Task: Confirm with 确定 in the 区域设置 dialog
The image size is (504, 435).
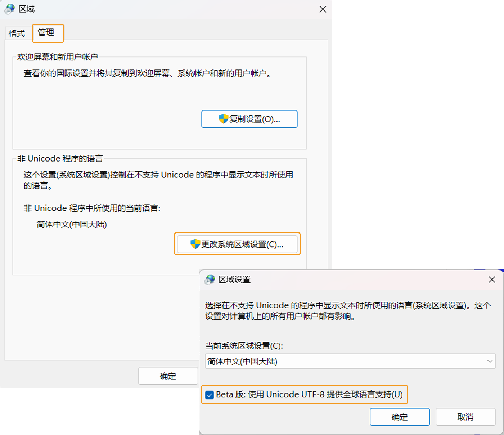Action: click(400, 417)
